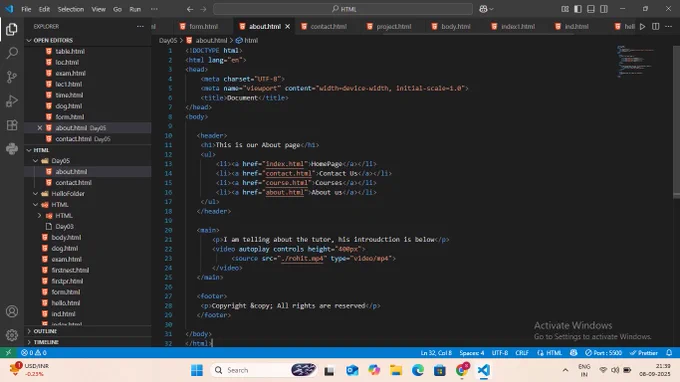Image resolution: width=680 pixels, height=382 pixels.
Task: Open the Edit menu
Action: click(44, 9)
